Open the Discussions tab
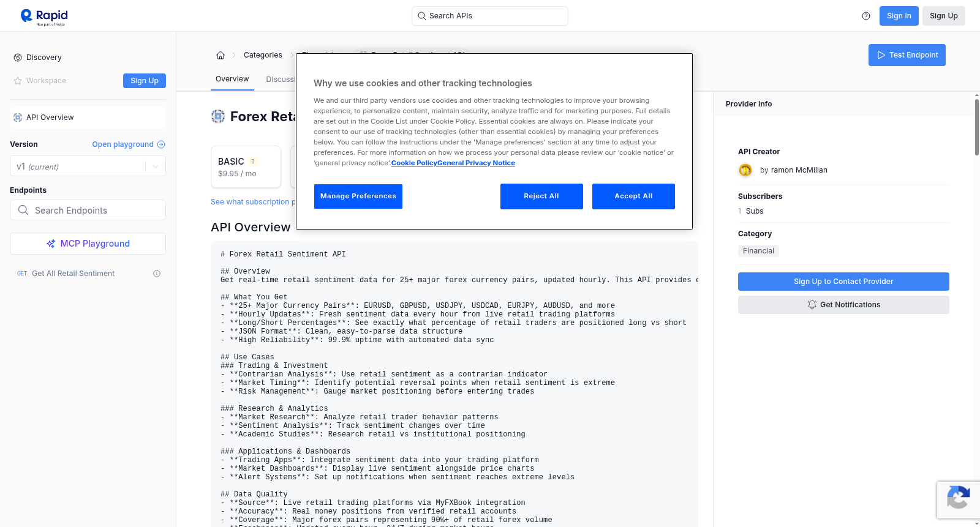 pos(281,80)
